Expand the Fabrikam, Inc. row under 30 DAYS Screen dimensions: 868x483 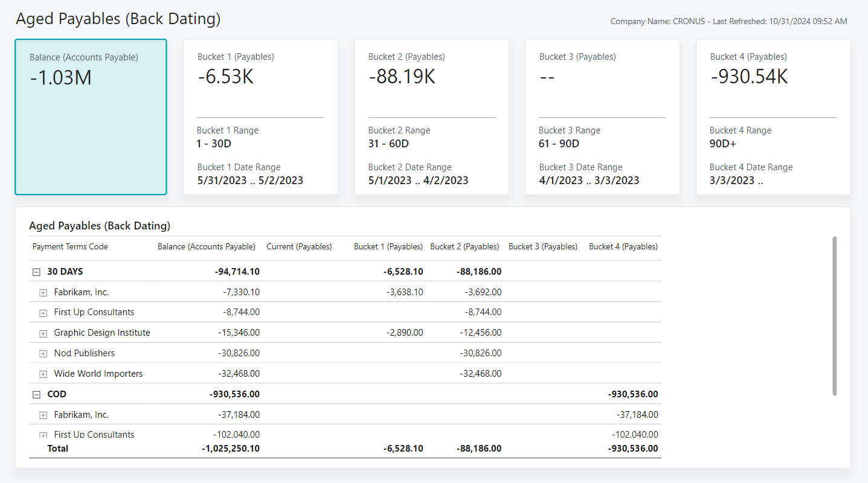tap(43, 292)
